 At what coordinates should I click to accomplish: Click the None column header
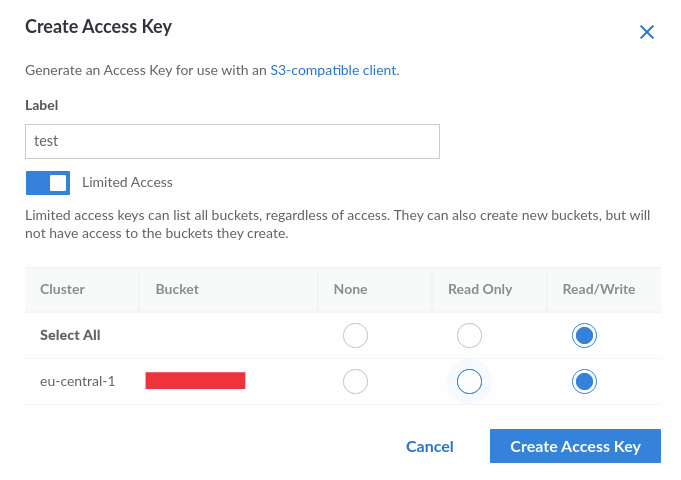tap(351, 289)
